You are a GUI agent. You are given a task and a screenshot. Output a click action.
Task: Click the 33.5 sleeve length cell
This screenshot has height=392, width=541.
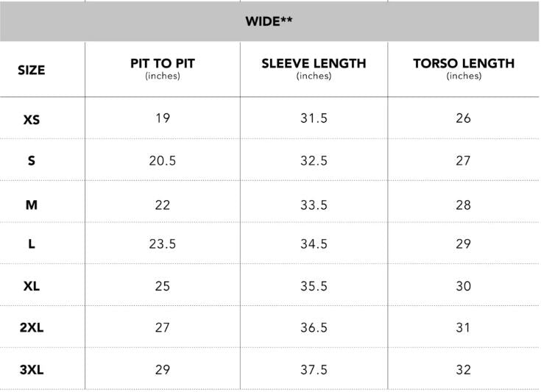coord(314,205)
